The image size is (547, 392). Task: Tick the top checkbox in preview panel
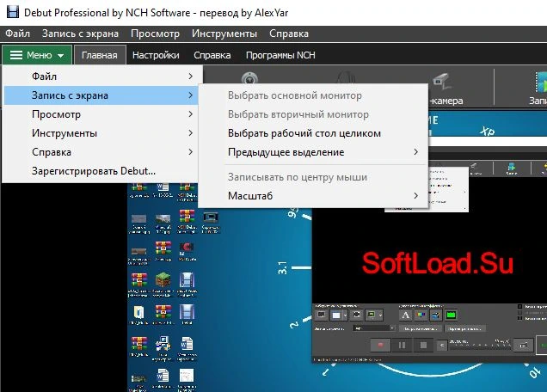click(x=519, y=307)
